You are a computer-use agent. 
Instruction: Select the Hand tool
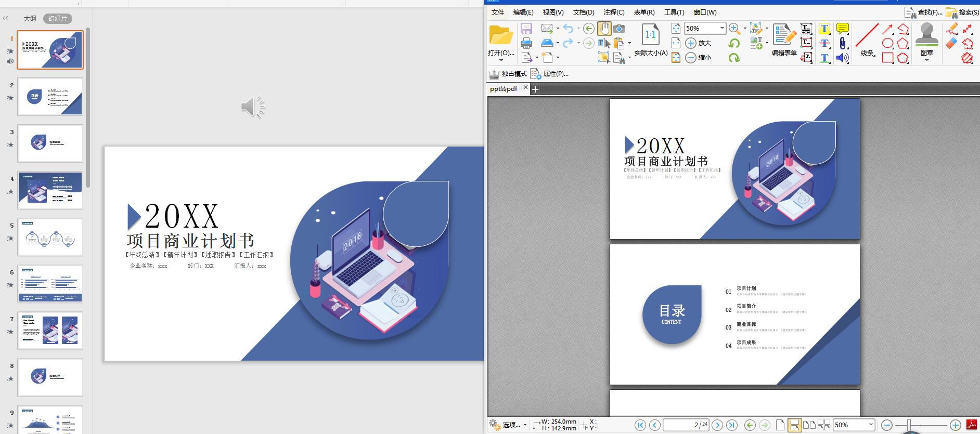click(604, 29)
